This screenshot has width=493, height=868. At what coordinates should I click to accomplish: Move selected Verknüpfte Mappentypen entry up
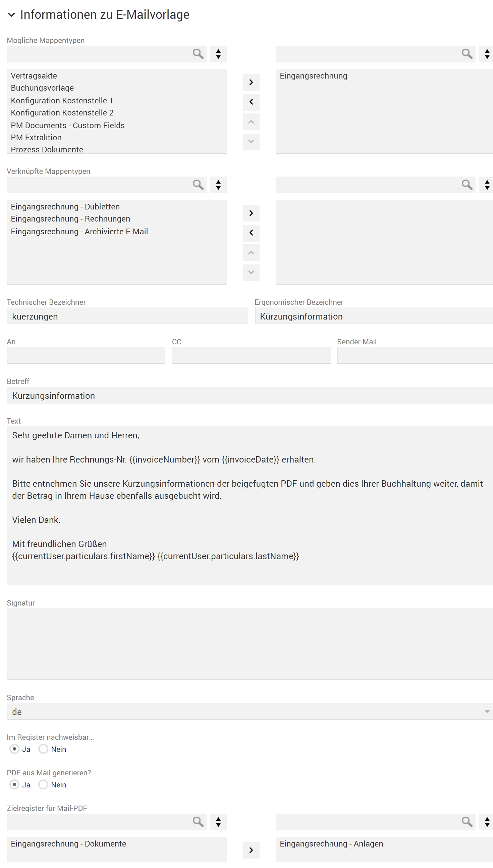click(251, 253)
